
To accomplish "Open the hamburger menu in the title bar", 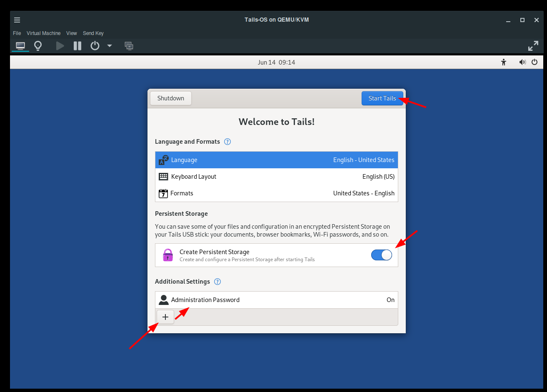I will [17, 20].
